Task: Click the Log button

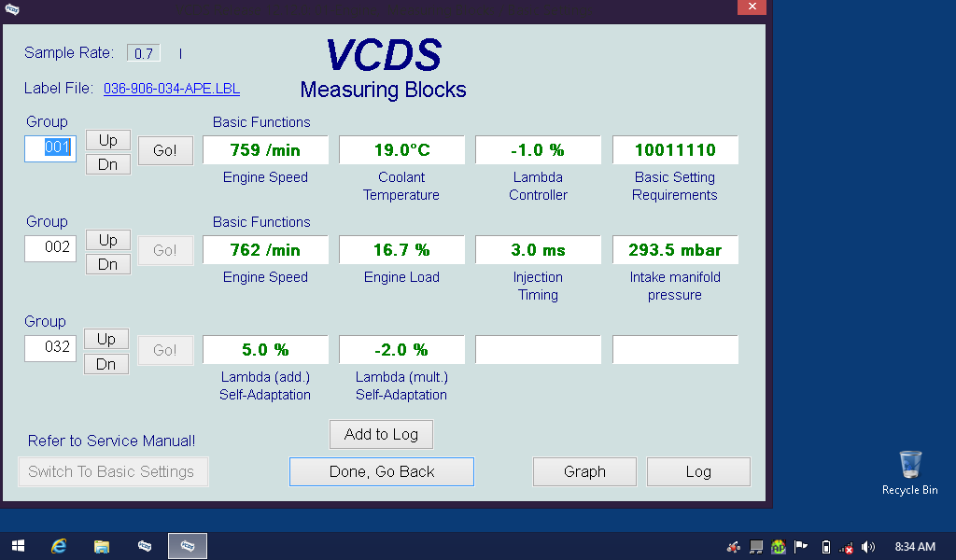Action: coord(698,472)
